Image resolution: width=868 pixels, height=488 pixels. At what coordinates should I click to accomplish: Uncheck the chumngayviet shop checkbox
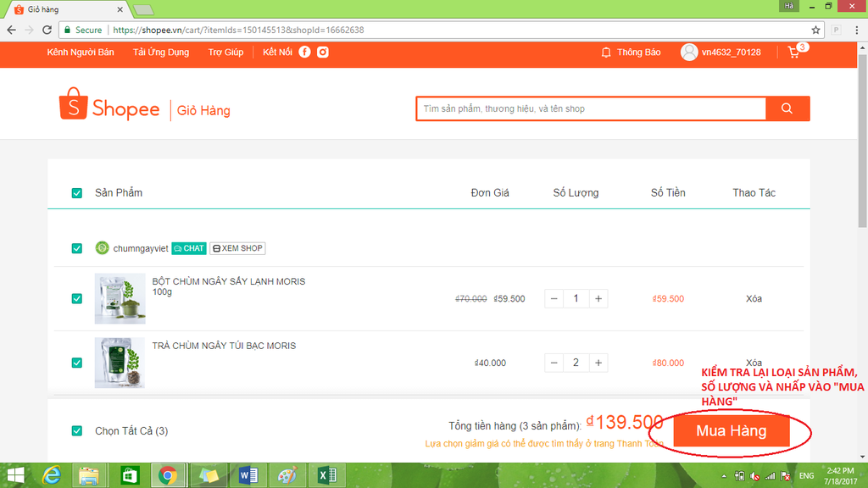click(x=77, y=248)
